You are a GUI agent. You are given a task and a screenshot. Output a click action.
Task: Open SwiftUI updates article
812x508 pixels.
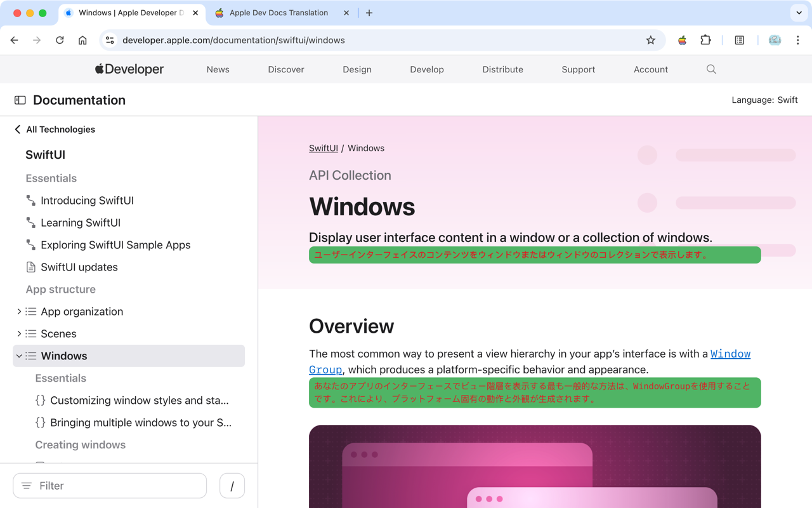click(79, 267)
